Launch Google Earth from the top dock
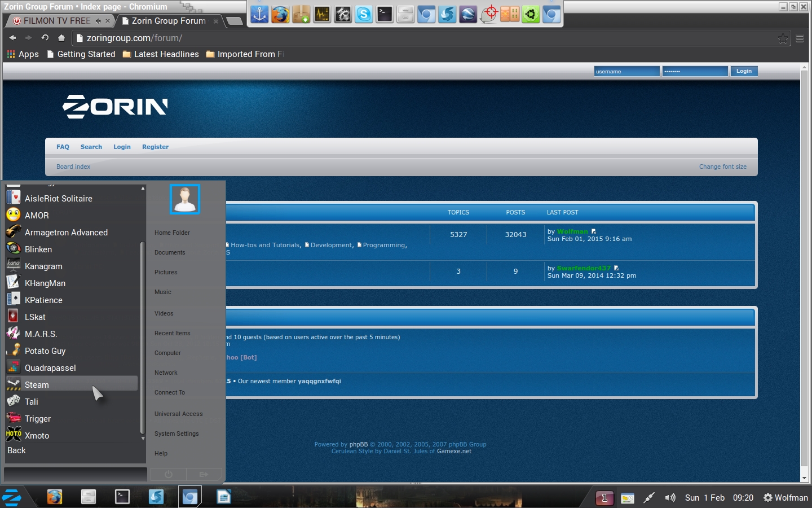 pyautogui.click(x=467, y=14)
